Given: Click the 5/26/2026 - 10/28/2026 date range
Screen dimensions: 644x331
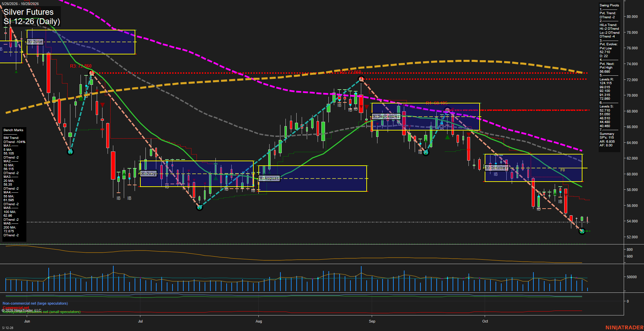Looking at the screenshot, I should pyautogui.click(x=20, y=4).
